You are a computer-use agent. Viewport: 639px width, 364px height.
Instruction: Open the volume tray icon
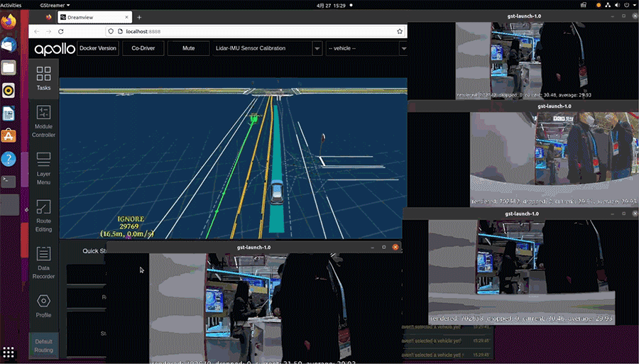click(617, 5)
